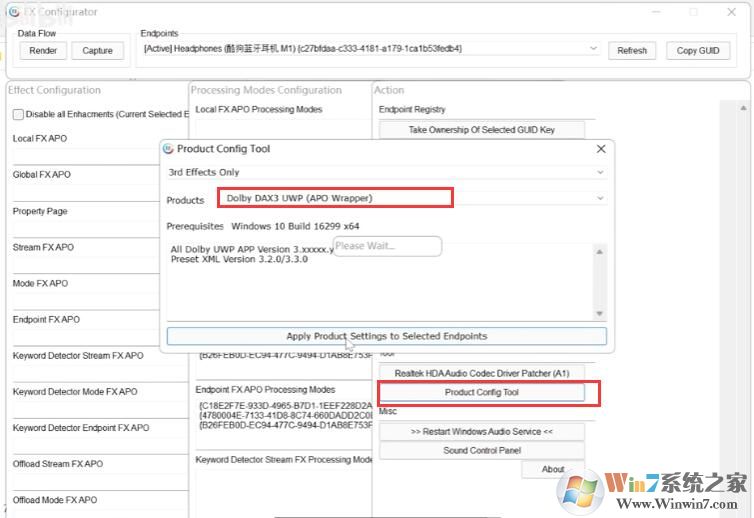This screenshot has height=518, width=754.
Task: Click Take Ownership Of Selected GUID Key
Action: [x=482, y=130]
